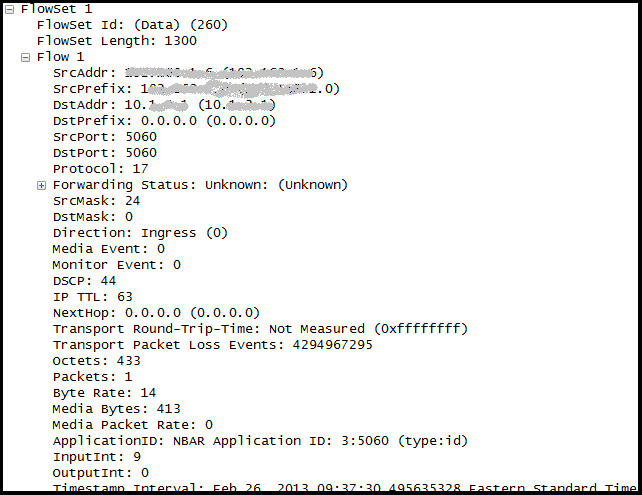Screen dimensions: 642x495
Task: Select the DSCP: 44 row
Action: tap(84, 281)
